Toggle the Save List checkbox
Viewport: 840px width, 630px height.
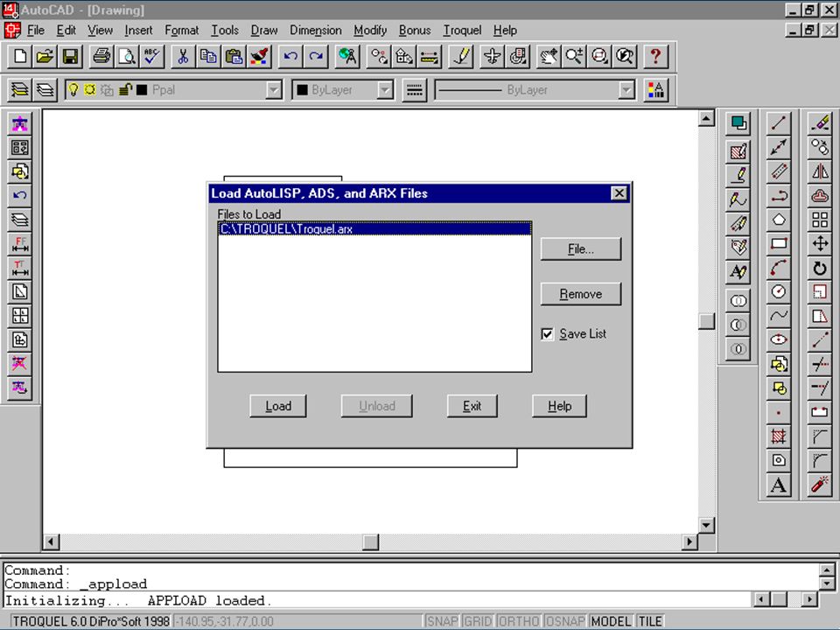(547, 334)
